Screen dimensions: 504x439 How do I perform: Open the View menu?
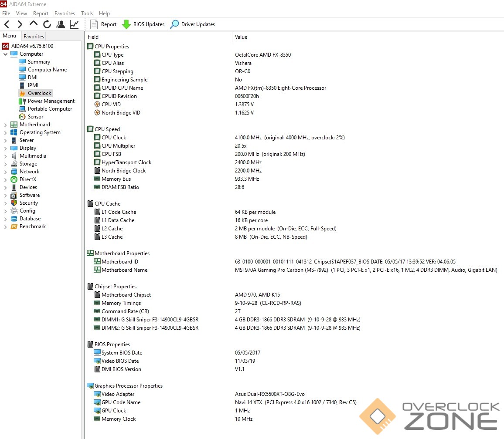(21, 13)
